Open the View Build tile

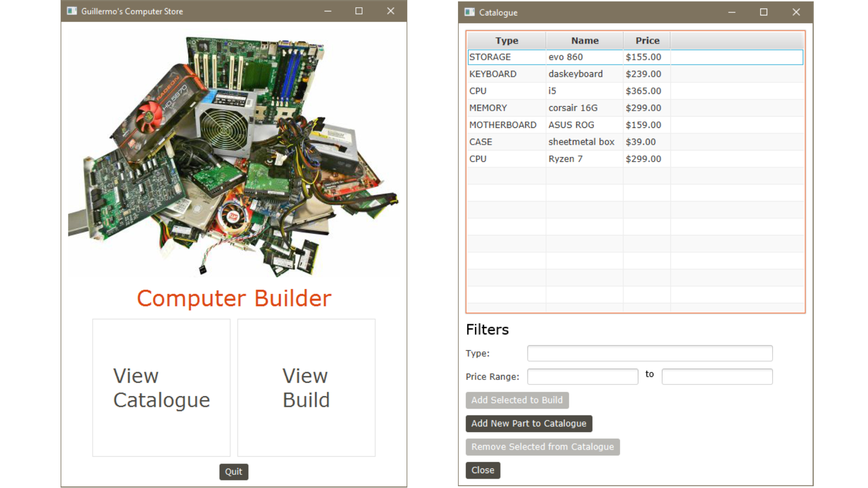point(307,388)
